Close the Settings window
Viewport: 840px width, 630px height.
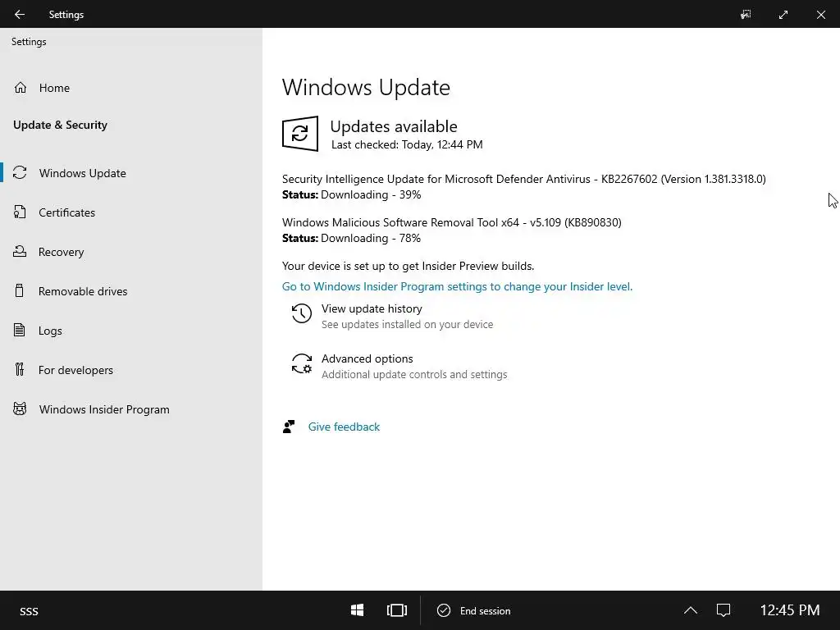point(820,15)
